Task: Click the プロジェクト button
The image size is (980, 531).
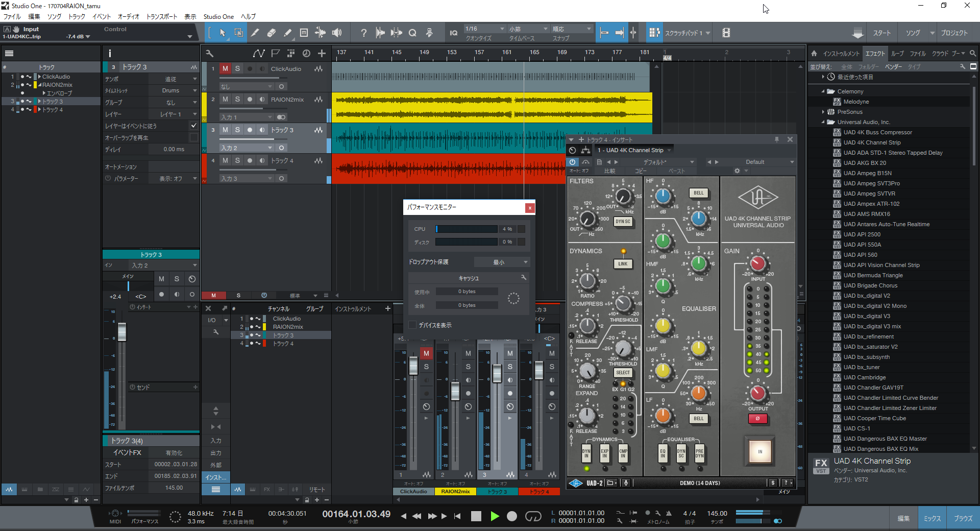Action: pyautogui.click(x=954, y=33)
